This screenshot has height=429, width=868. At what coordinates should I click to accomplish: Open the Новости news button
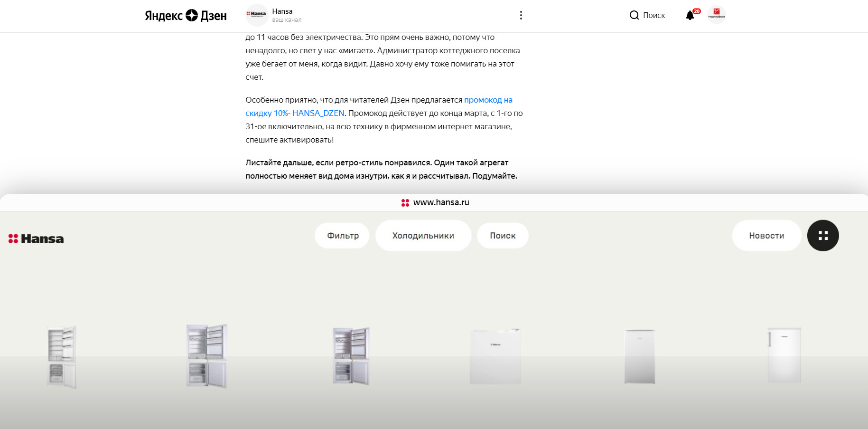pos(766,236)
